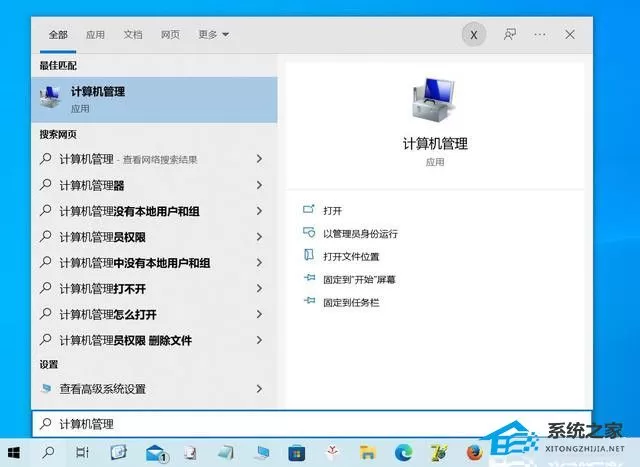Select the 计算机管理 best match result
The image size is (640, 467).
point(154,100)
